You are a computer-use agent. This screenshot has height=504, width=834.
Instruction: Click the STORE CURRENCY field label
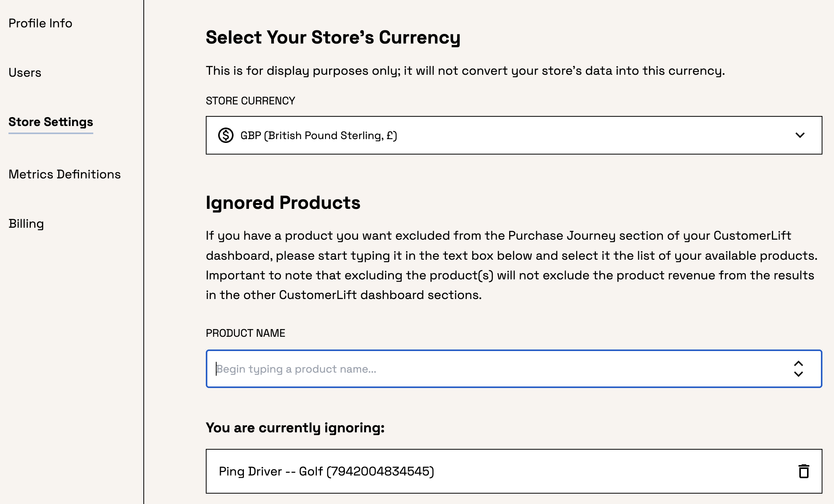[x=251, y=101]
